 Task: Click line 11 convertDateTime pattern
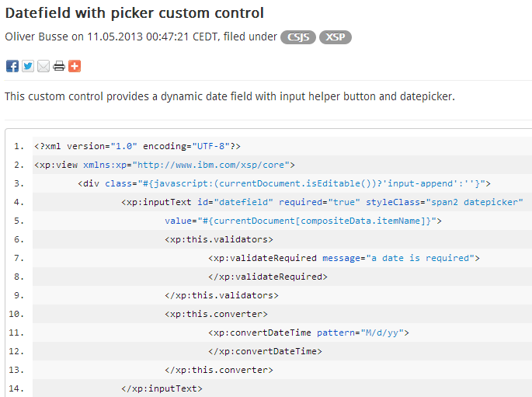309,333
